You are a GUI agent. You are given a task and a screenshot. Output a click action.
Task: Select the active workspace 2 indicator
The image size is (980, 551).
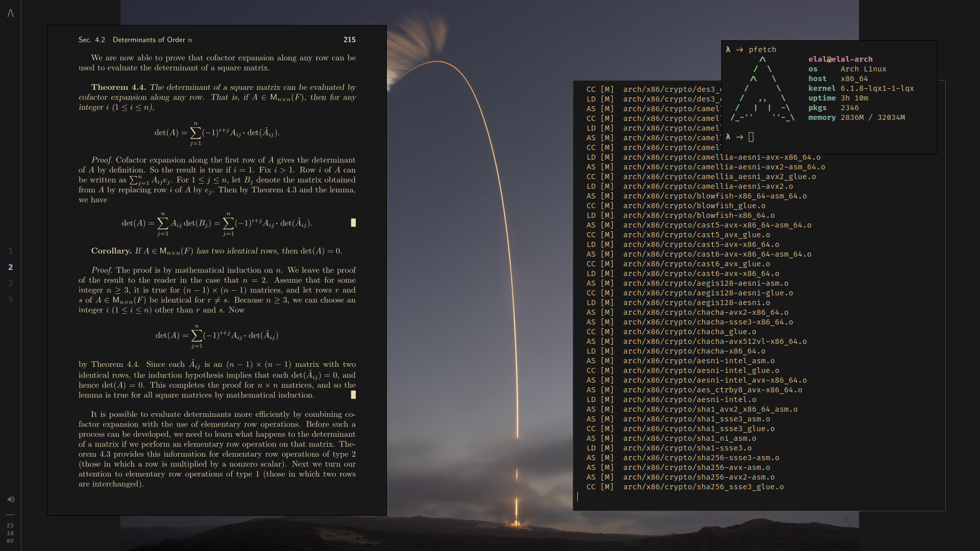click(10, 267)
